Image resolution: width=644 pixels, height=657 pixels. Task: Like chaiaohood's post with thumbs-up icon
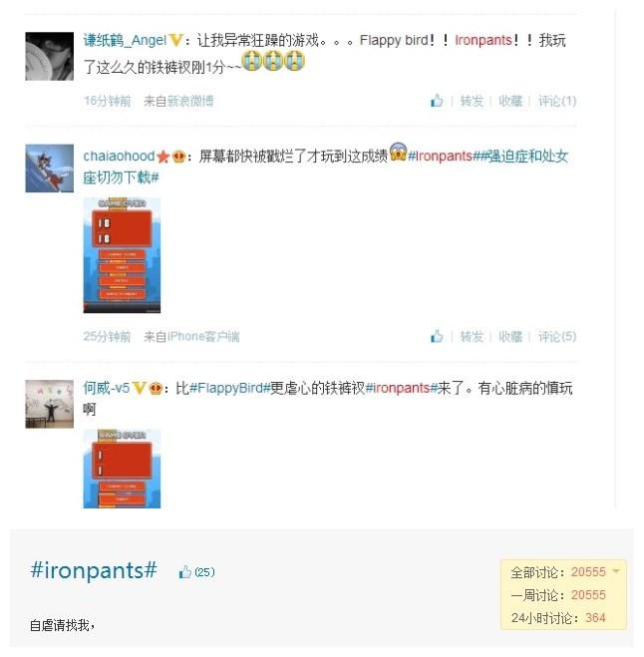pyautogui.click(x=437, y=336)
